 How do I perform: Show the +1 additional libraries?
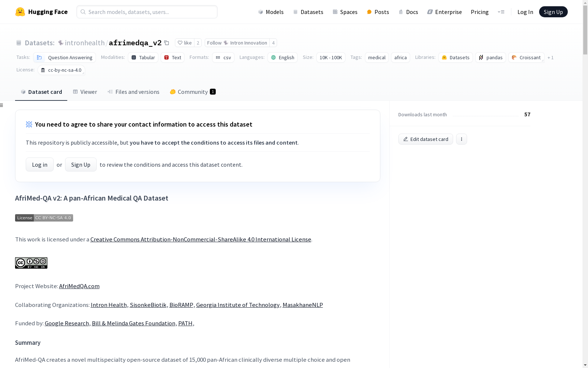point(551,57)
